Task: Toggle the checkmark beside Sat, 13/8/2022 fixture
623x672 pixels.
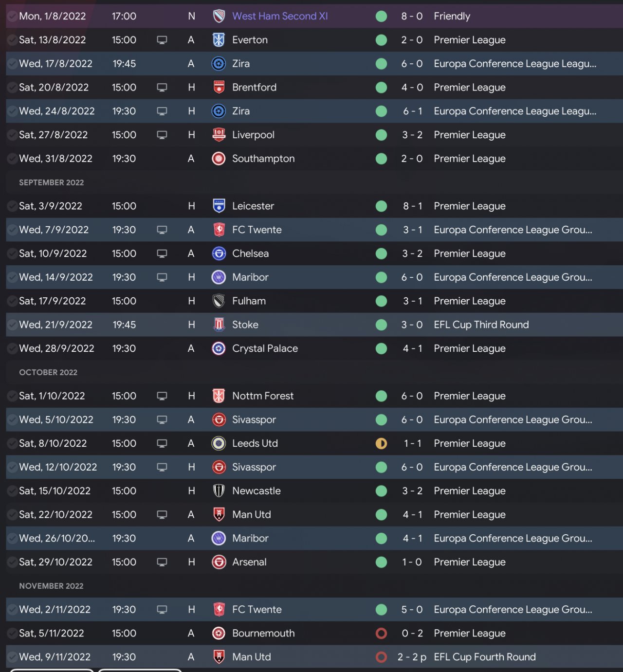Action: pos(12,40)
